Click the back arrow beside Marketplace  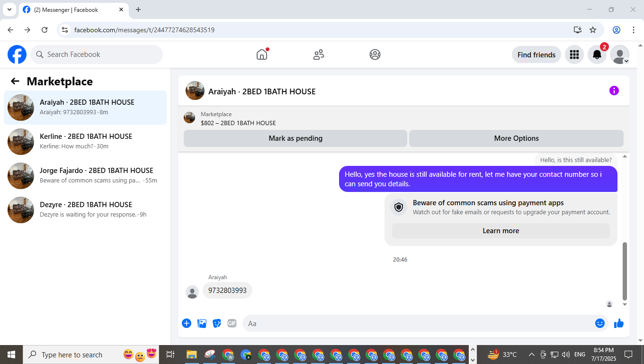(15, 81)
